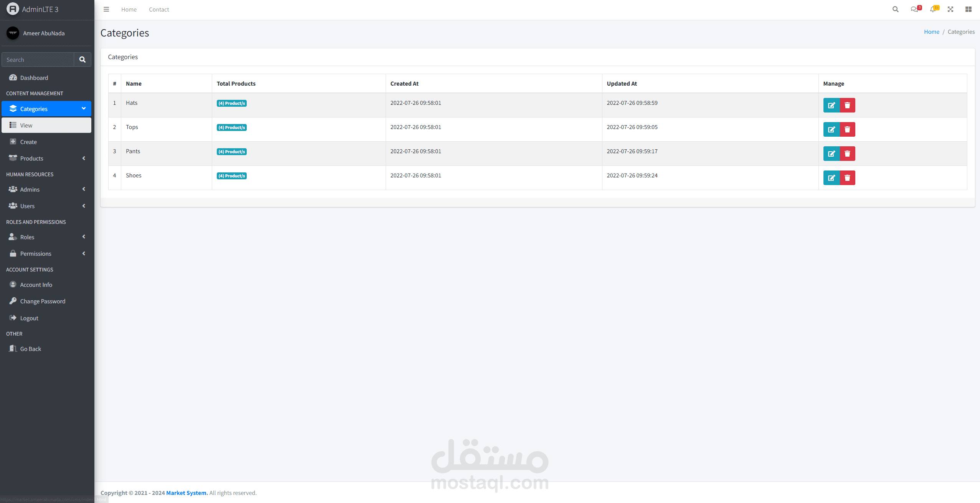The image size is (980, 503).
Task: Click trash icon for Shoes category
Action: 847,178
